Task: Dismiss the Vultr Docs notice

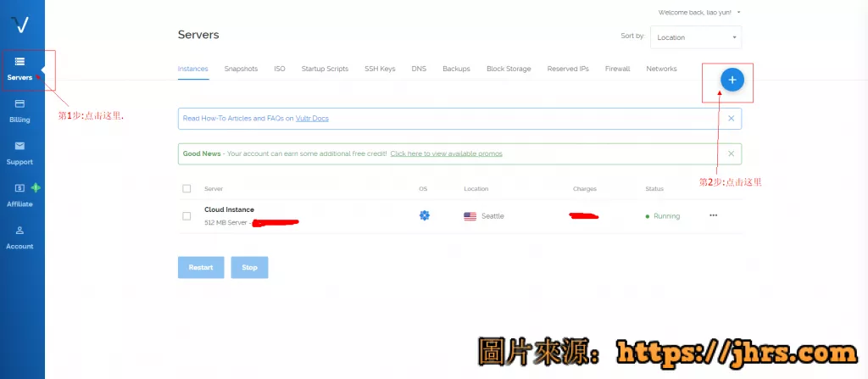Action: pos(732,118)
